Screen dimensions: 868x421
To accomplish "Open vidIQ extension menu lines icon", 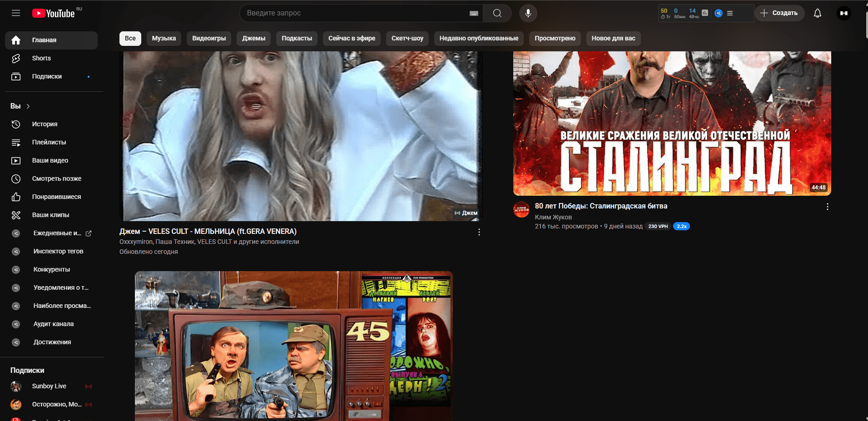I will tap(730, 13).
